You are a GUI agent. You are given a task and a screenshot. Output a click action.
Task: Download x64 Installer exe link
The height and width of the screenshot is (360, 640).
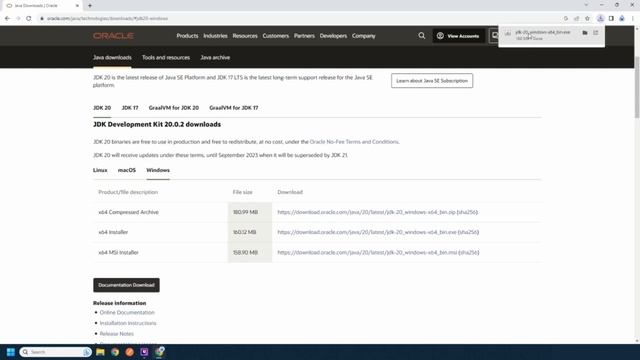pos(367,232)
